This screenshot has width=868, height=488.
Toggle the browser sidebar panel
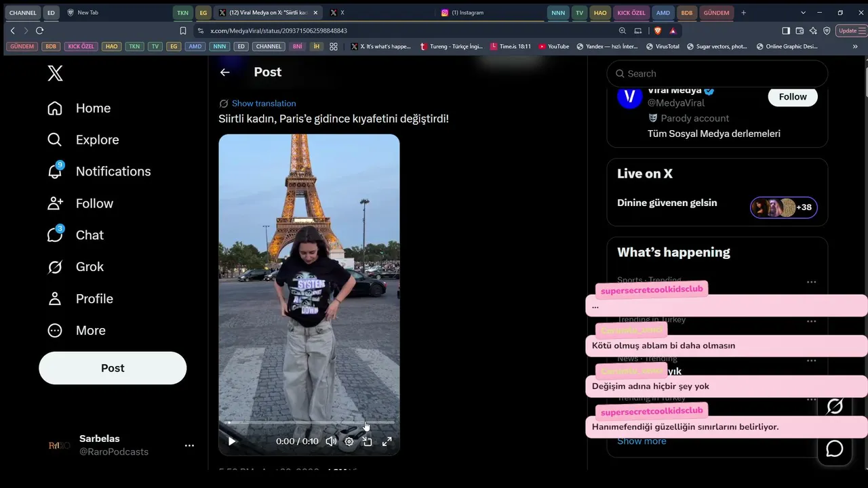click(x=786, y=30)
